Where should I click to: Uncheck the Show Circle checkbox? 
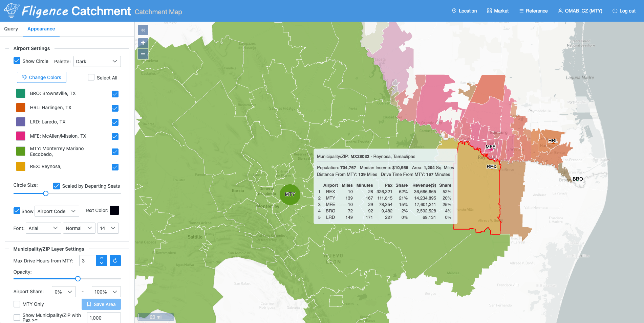pos(17,61)
